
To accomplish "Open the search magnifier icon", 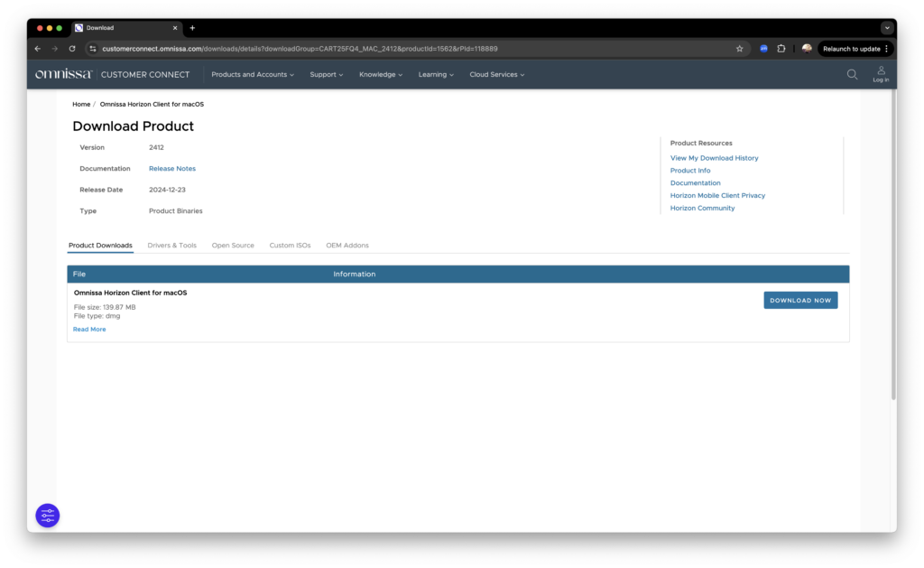I will pos(851,74).
